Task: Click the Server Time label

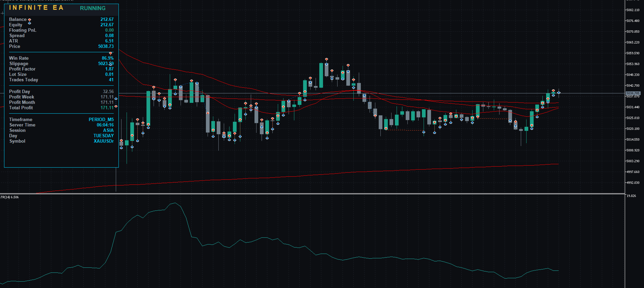Action: (22, 125)
